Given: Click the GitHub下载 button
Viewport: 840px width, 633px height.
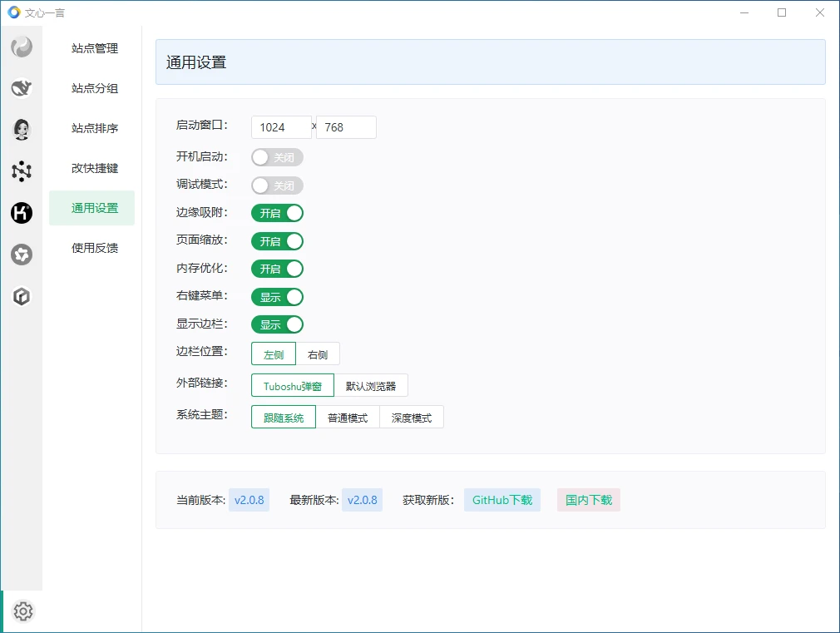Looking at the screenshot, I should click(502, 500).
